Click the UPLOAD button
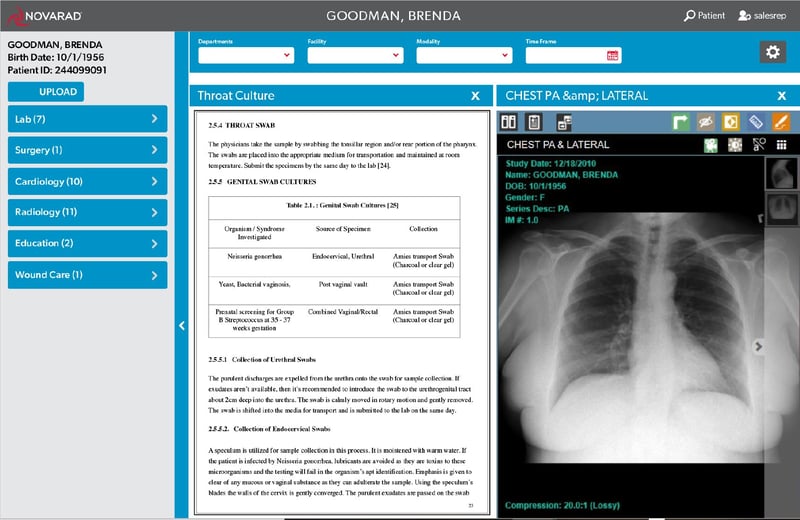 point(46,92)
